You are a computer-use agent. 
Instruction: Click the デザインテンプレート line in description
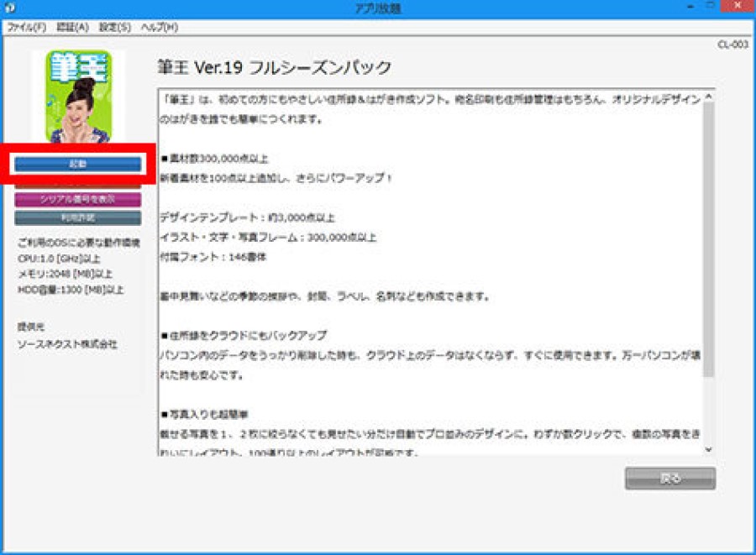(x=247, y=217)
